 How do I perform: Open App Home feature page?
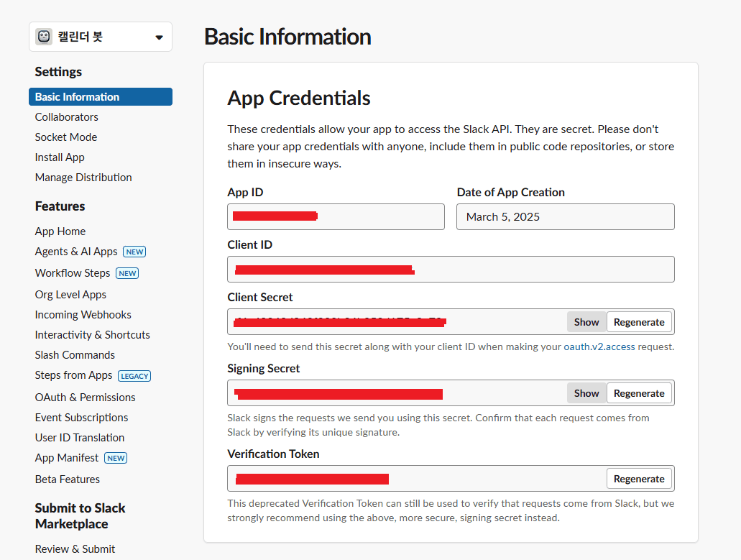[60, 231]
